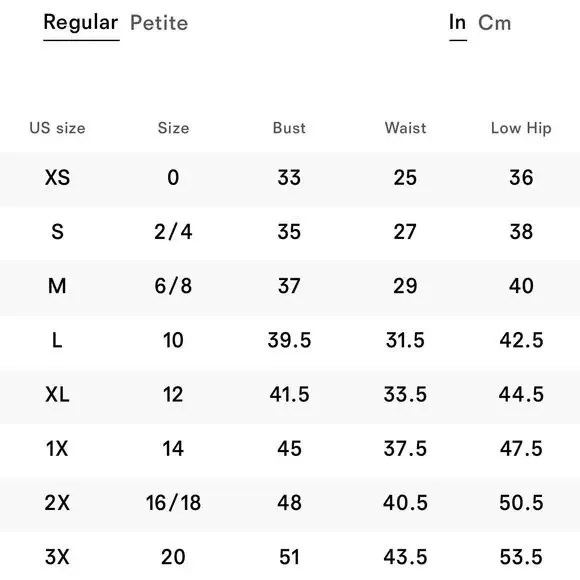This screenshot has height=580, width=580.
Task: Click the 16/18 size cell
Action: point(173,503)
